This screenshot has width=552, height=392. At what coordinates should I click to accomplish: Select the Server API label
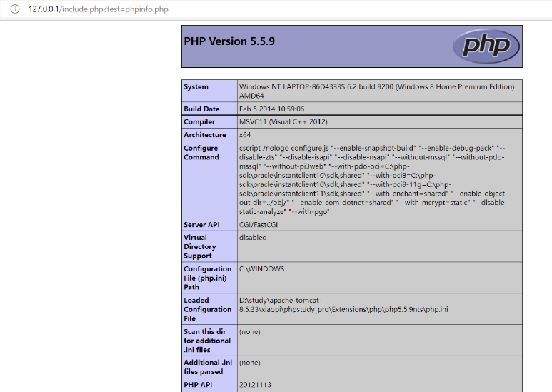coord(201,225)
